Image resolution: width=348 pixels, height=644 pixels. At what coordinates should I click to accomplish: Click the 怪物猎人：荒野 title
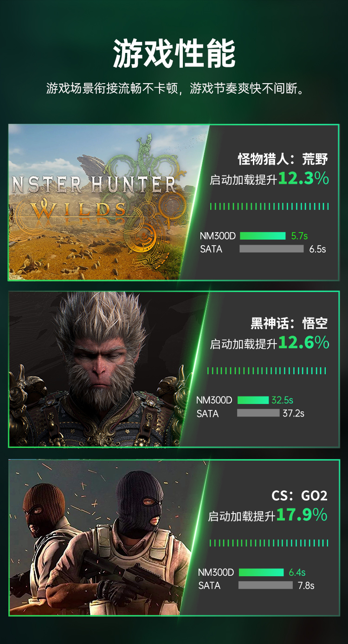tap(283, 159)
